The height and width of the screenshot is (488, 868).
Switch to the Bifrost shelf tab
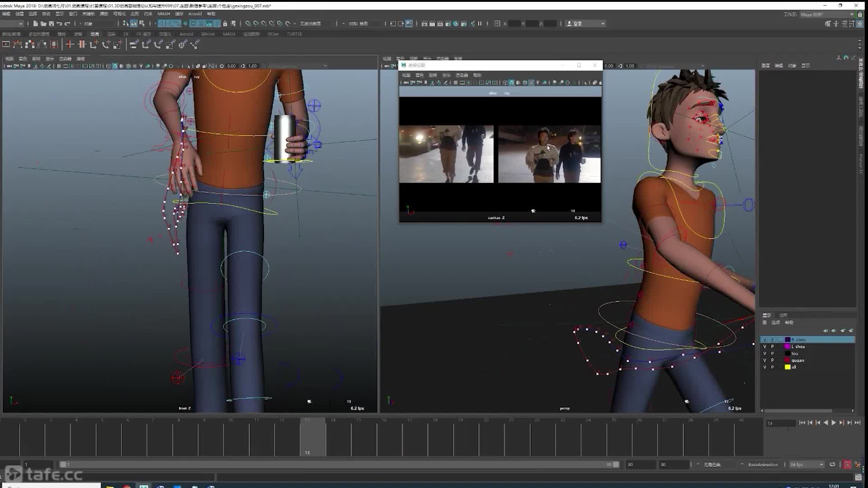208,34
